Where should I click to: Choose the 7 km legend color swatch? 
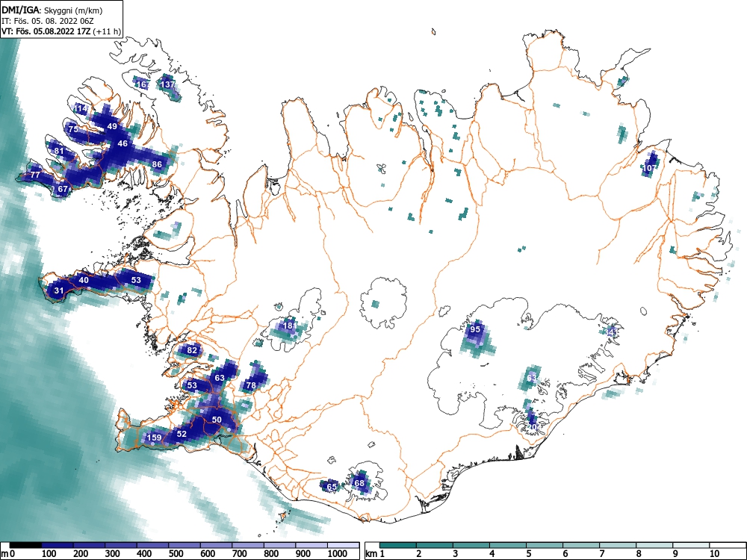pyautogui.click(x=618, y=545)
